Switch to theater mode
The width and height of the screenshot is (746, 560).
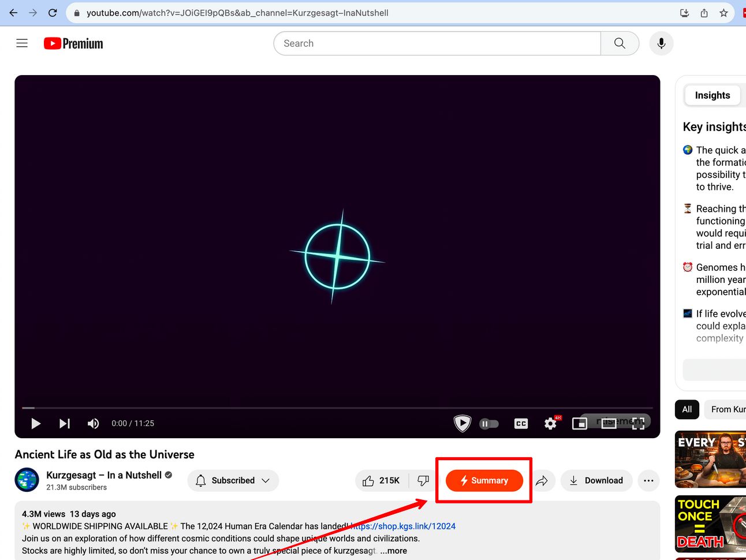(609, 424)
